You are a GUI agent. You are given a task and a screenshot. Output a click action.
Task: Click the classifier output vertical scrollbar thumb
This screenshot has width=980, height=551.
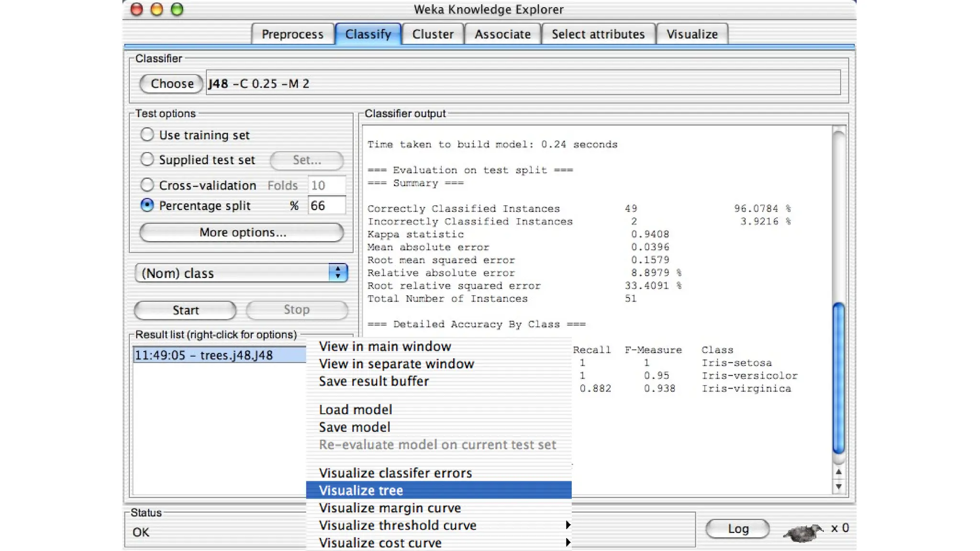pos(838,378)
